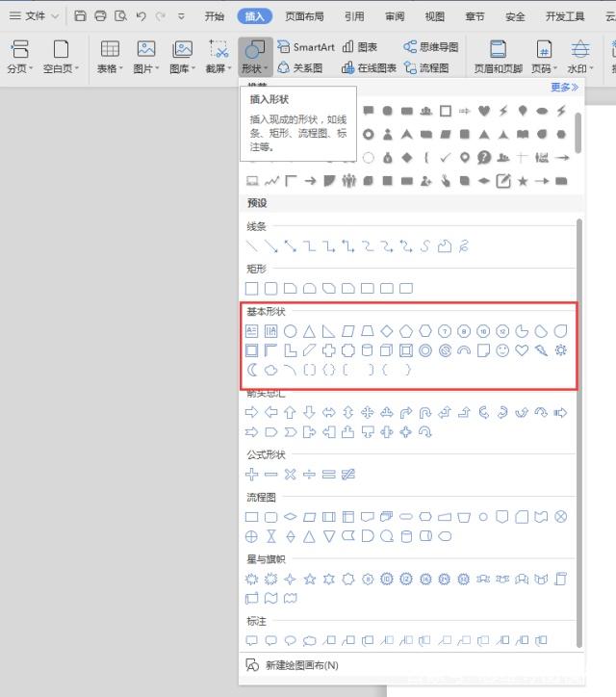The image size is (616, 697).
Task: Select the text box shape in 基本形状
Action: 251,331
